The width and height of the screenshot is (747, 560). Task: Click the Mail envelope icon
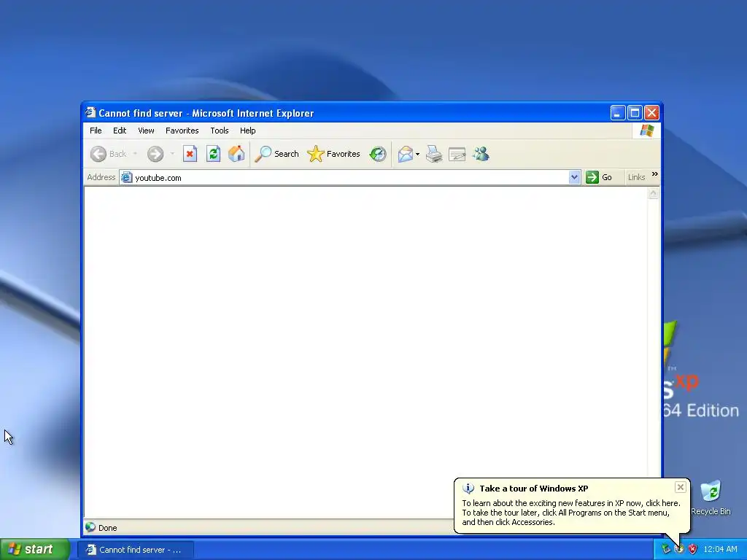point(405,154)
